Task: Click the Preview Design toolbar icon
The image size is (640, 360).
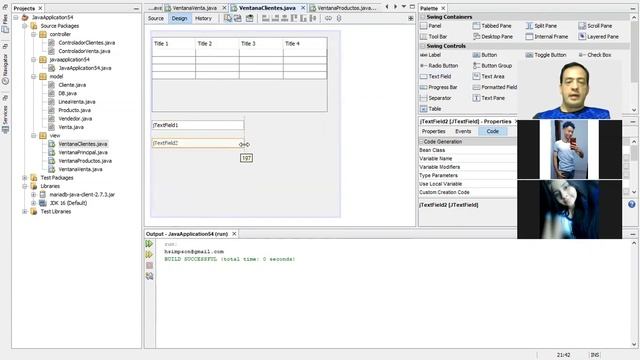Action: tap(249, 18)
